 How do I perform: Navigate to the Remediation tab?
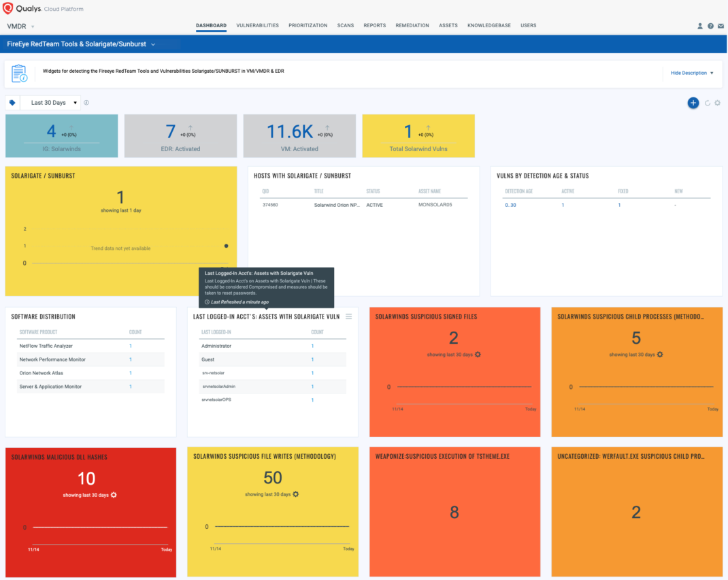tap(412, 26)
